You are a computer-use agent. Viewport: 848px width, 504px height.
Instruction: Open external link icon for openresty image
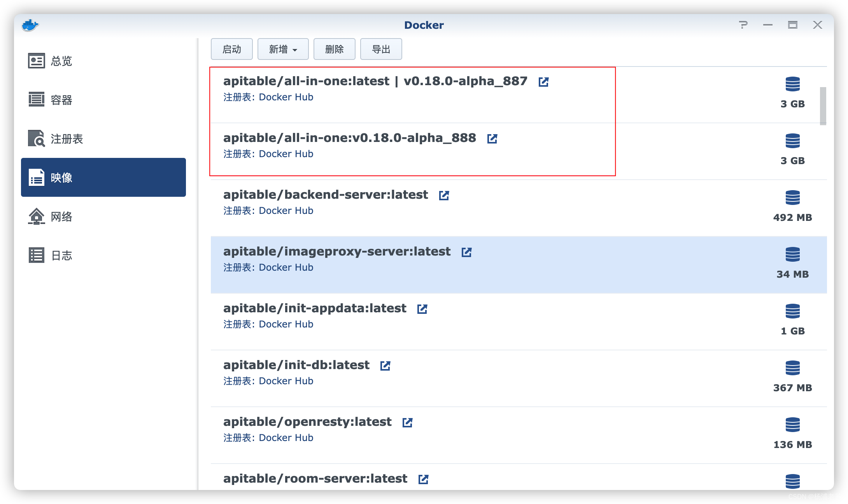click(407, 422)
